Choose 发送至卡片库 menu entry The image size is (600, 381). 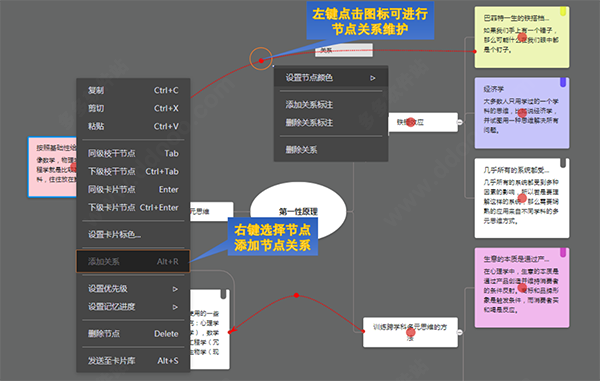tap(133, 361)
